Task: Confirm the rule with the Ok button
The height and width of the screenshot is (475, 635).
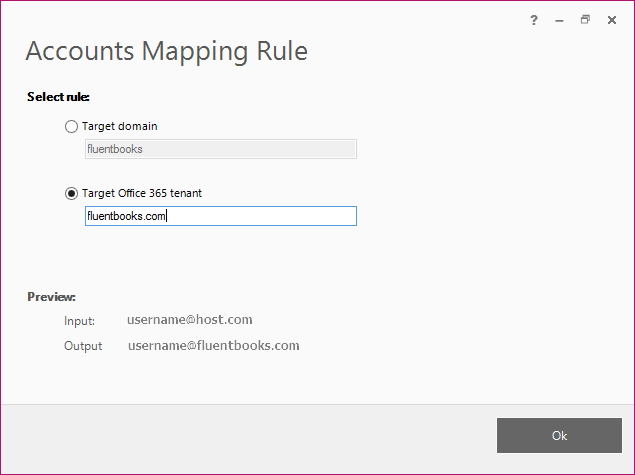Action: (x=559, y=435)
